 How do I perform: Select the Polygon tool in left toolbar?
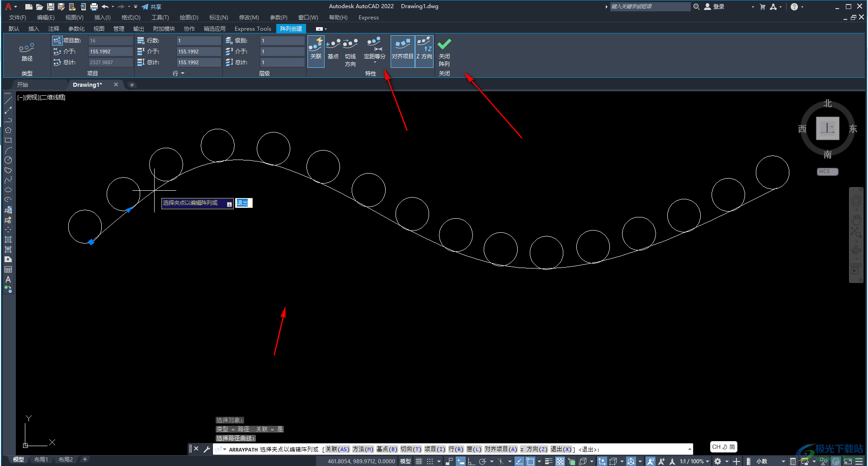click(8, 130)
